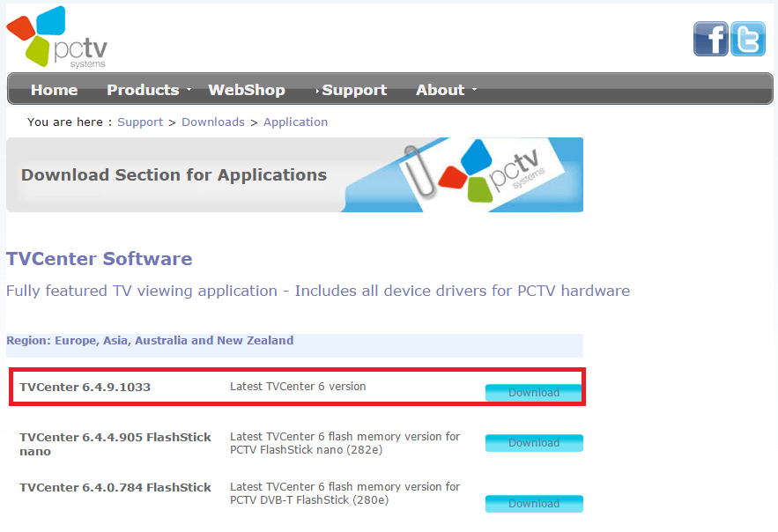Open the PCTV Facebook page icon
Image resolution: width=778 pixels, height=532 pixels.
[x=710, y=39]
